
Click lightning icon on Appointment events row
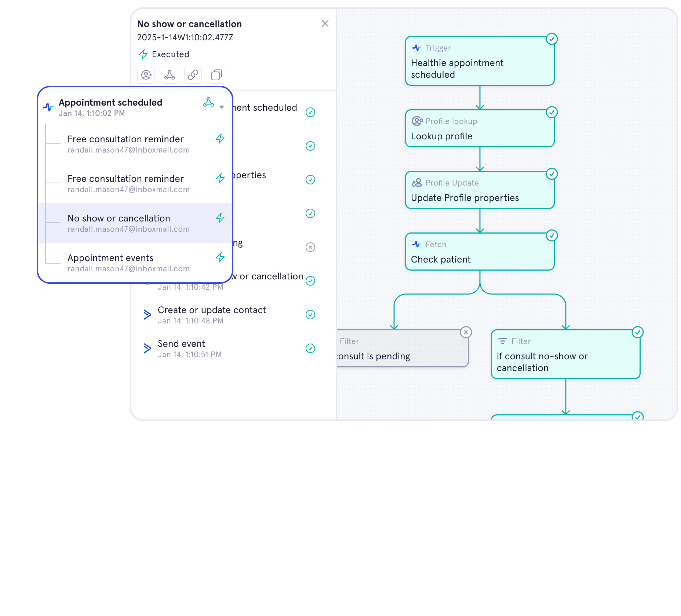pyautogui.click(x=220, y=258)
